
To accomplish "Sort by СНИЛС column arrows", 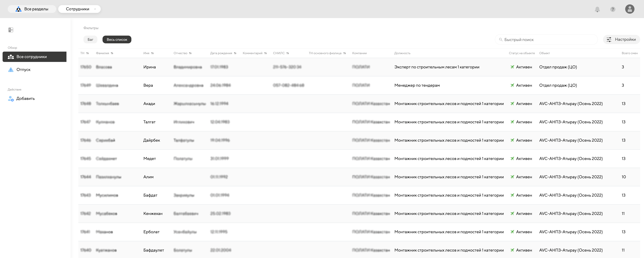I will [x=288, y=53].
